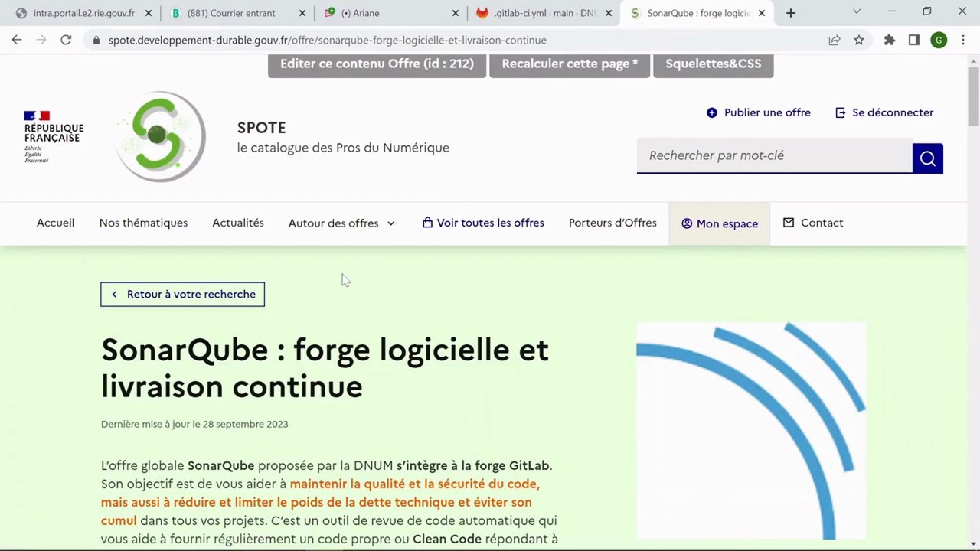The width and height of the screenshot is (980, 551).
Task: Click the SPOTE site title text
Action: coord(261,128)
